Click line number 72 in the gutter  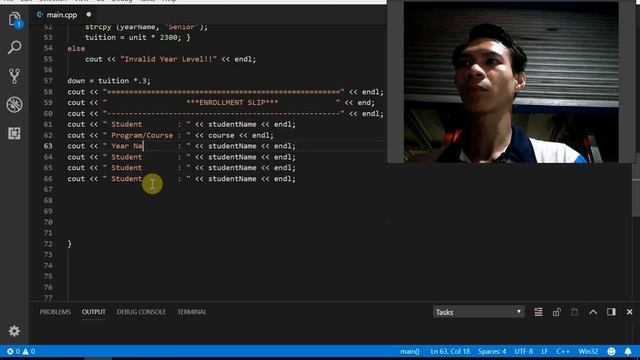[x=48, y=244]
